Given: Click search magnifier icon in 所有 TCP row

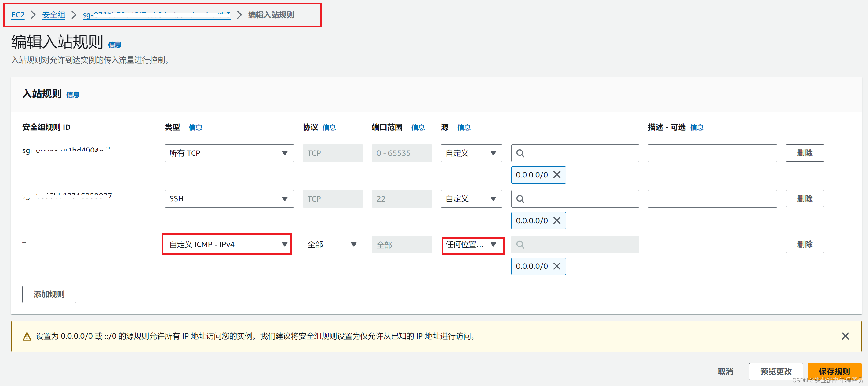Looking at the screenshot, I should 520,153.
